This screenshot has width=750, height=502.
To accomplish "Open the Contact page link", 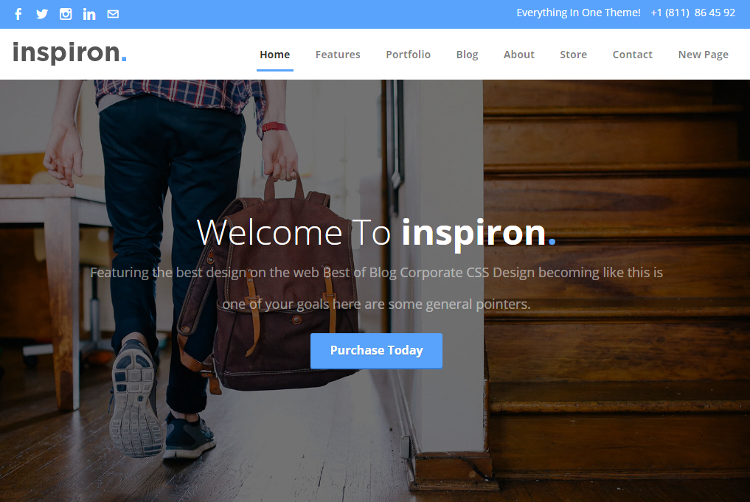I will (632, 55).
